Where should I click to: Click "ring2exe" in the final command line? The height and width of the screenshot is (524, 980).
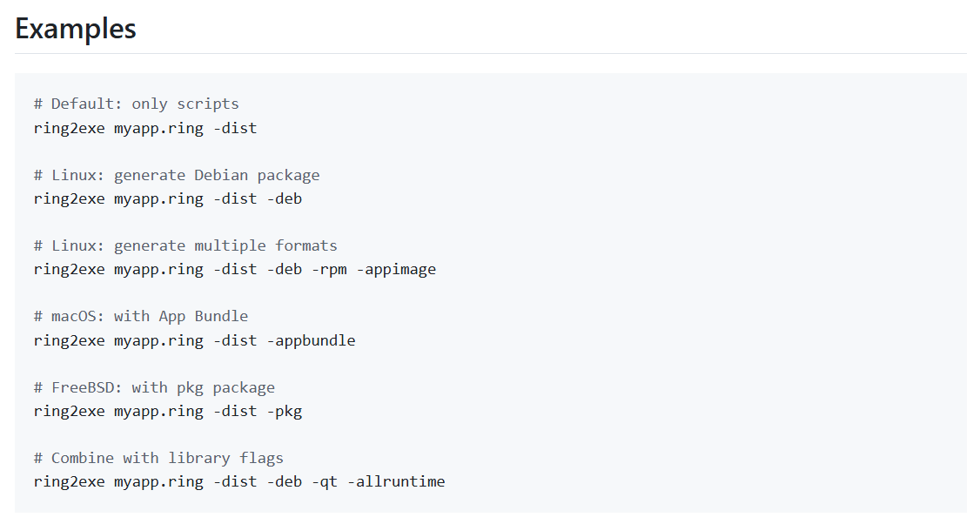[69, 481]
